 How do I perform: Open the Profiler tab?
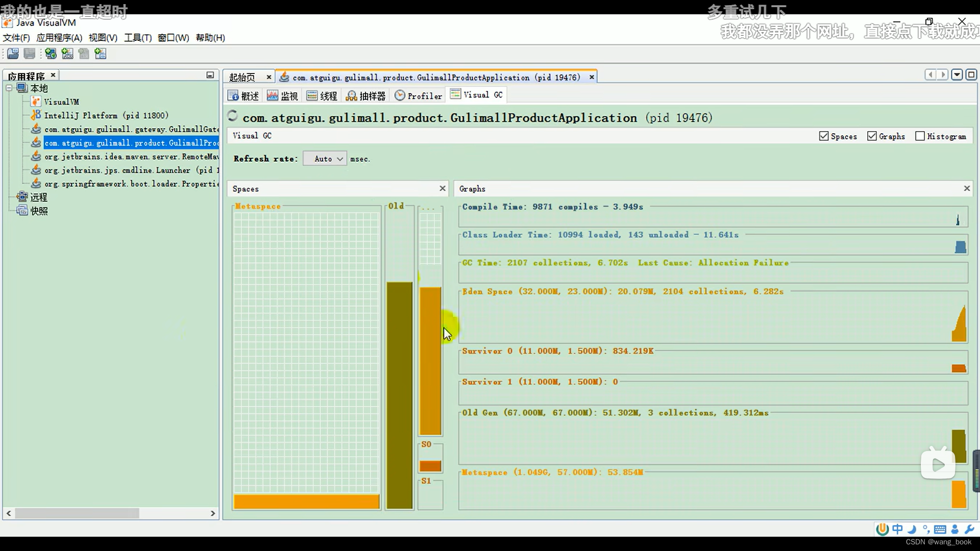point(418,96)
